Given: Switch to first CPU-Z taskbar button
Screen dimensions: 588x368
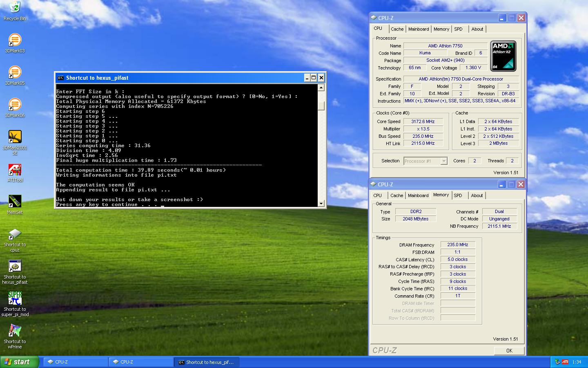Looking at the screenshot, I should click(x=75, y=362).
